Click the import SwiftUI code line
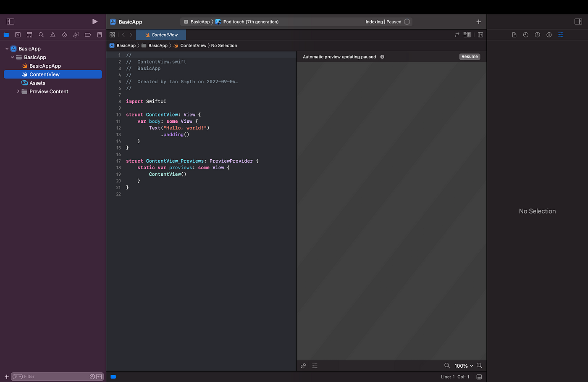The image size is (588, 382). click(x=146, y=101)
